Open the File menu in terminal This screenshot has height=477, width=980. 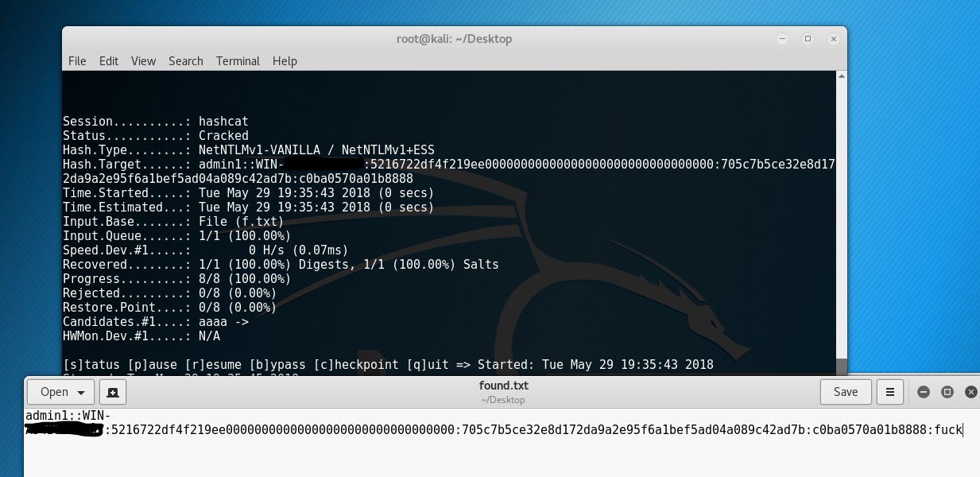tap(77, 61)
